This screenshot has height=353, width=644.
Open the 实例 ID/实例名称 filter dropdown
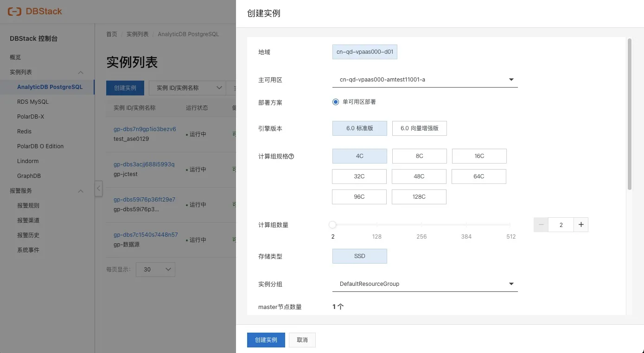pyautogui.click(x=187, y=88)
